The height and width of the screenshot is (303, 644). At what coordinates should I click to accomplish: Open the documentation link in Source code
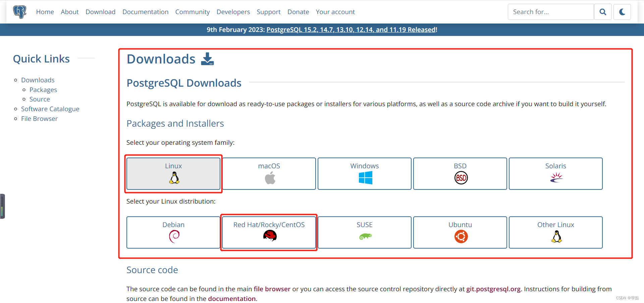coord(232,299)
